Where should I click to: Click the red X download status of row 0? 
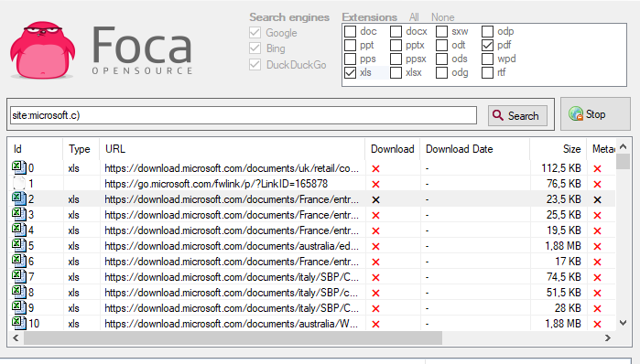376,169
